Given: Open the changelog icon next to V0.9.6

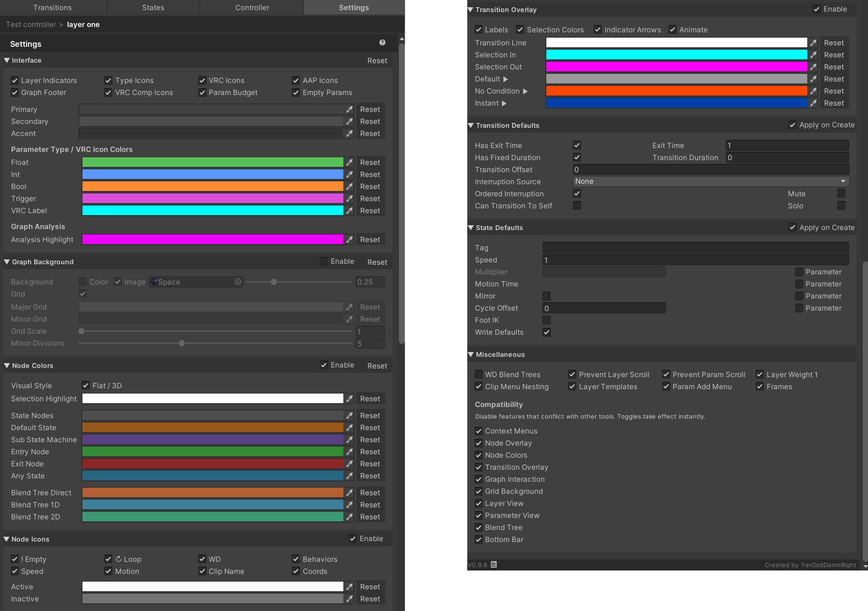Looking at the screenshot, I should [494, 565].
